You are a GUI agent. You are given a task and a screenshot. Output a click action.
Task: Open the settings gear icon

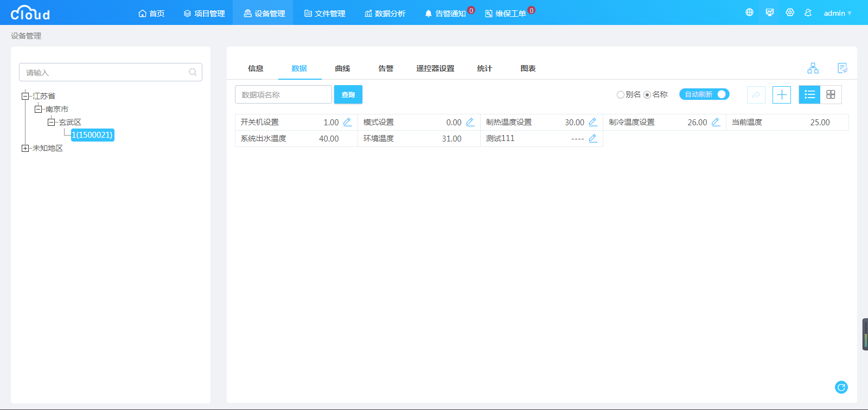click(x=790, y=12)
